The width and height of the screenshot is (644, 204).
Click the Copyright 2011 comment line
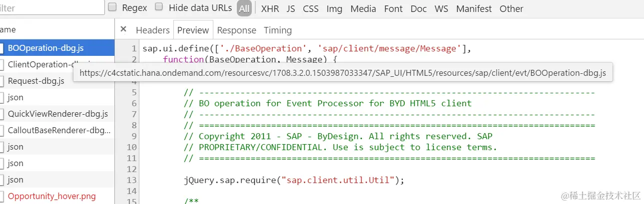338,136
